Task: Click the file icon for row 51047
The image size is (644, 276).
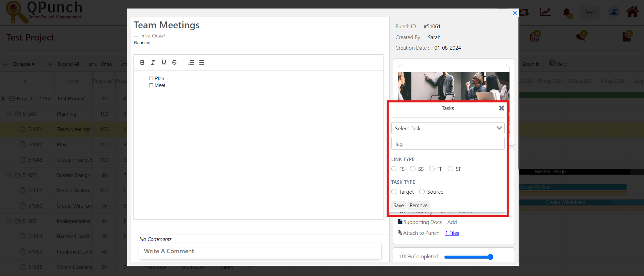Action: click(23, 144)
